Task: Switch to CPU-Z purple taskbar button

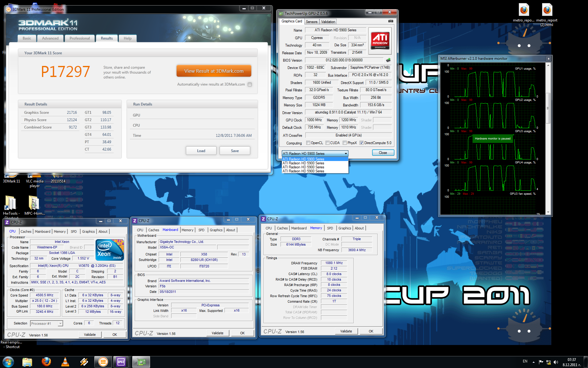Action: [x=121, y=362]
